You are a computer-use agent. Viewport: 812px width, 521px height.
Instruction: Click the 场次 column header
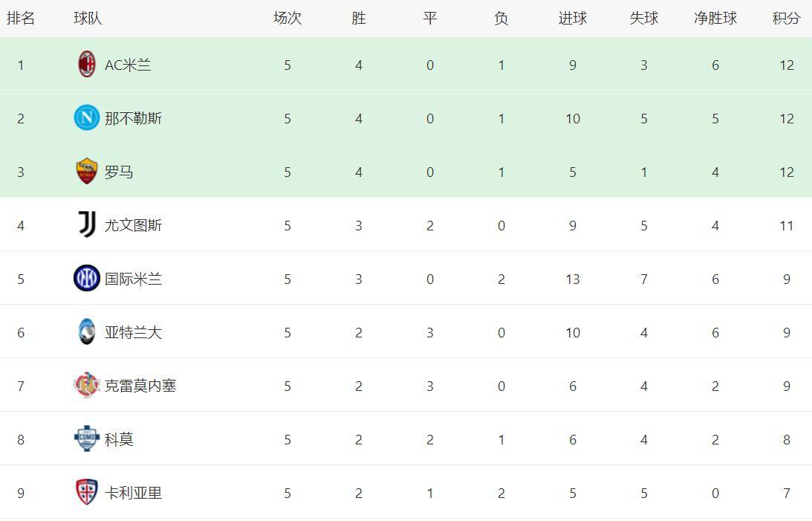tap(288, 19)
